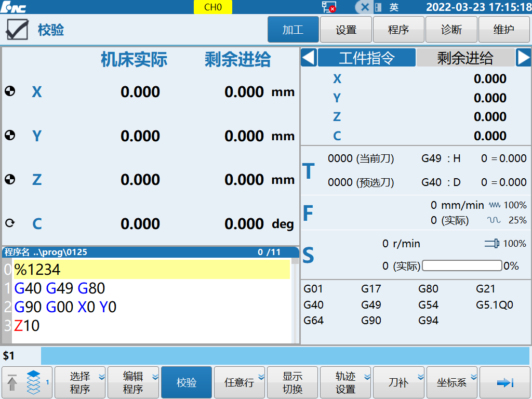Click the spindle load progress bar

pos(462,266)
